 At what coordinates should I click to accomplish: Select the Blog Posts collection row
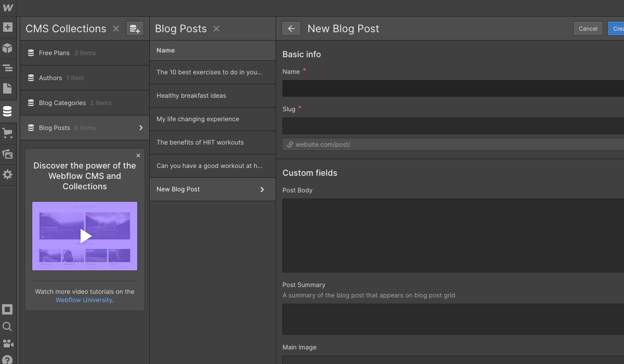[x=85, y=128]
